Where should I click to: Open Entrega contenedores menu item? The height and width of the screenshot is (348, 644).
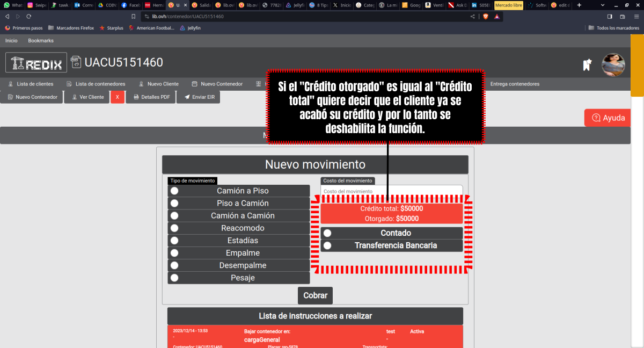(514, 84)
